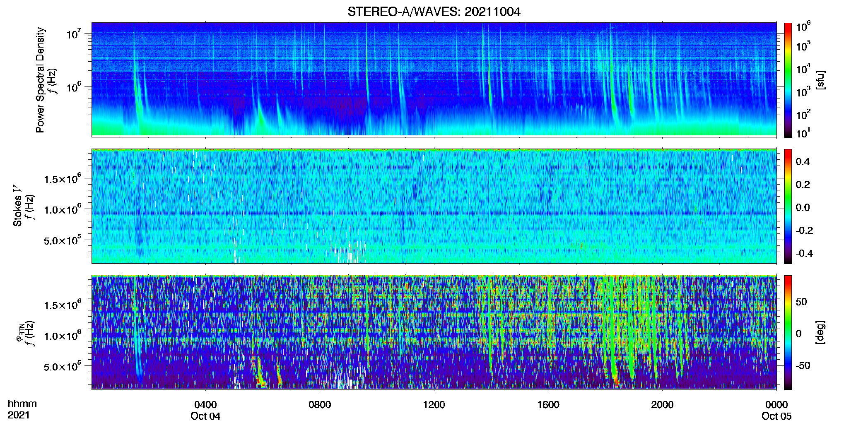Click the Power Spectral Density spectrogram panel
The width and height of the screenshot is (868, 447).
434,79
